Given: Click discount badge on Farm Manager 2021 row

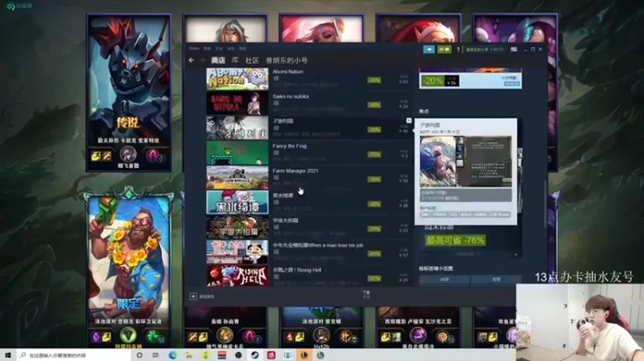Looking at the screenshot, I should pyautogui.click(x=374, y=180).
